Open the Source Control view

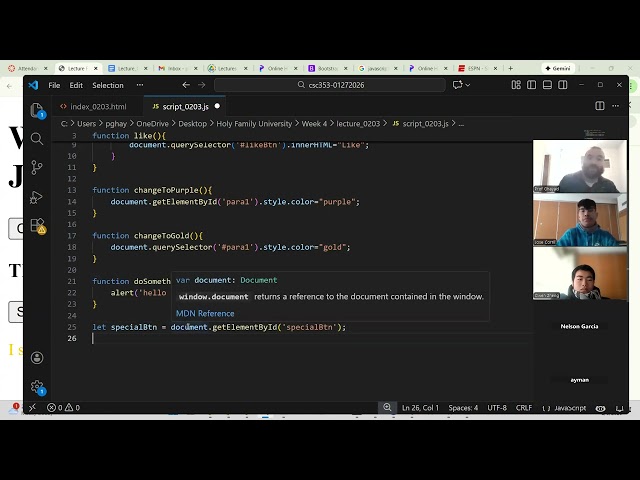coord(37,167)
